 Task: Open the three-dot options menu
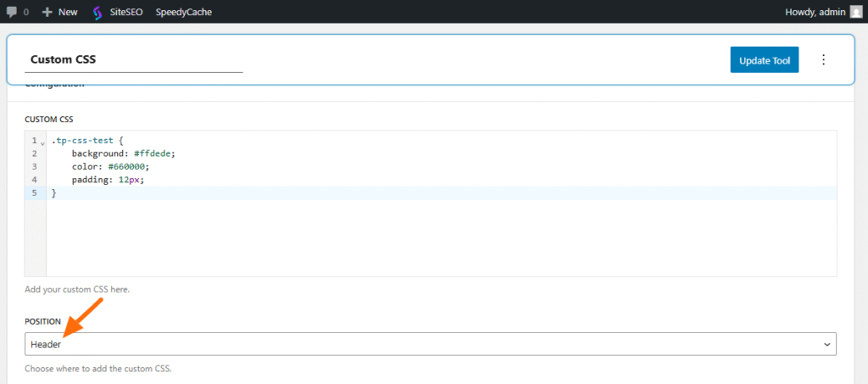823,60
